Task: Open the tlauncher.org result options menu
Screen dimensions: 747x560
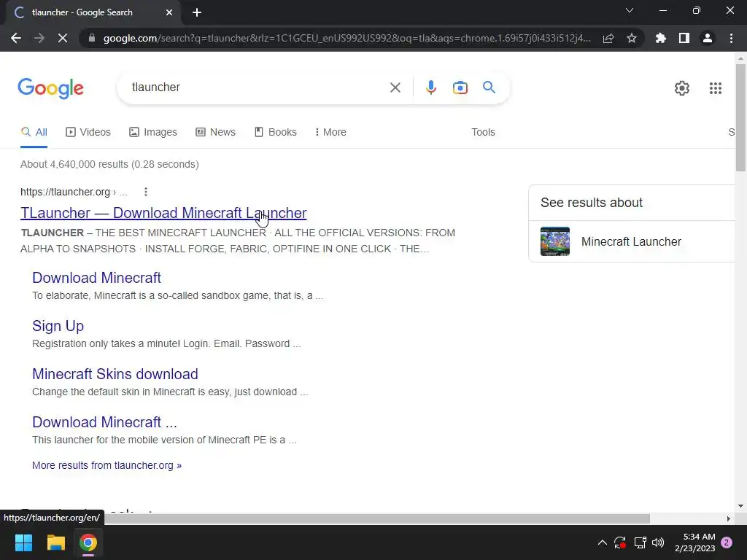Action: 146,192
